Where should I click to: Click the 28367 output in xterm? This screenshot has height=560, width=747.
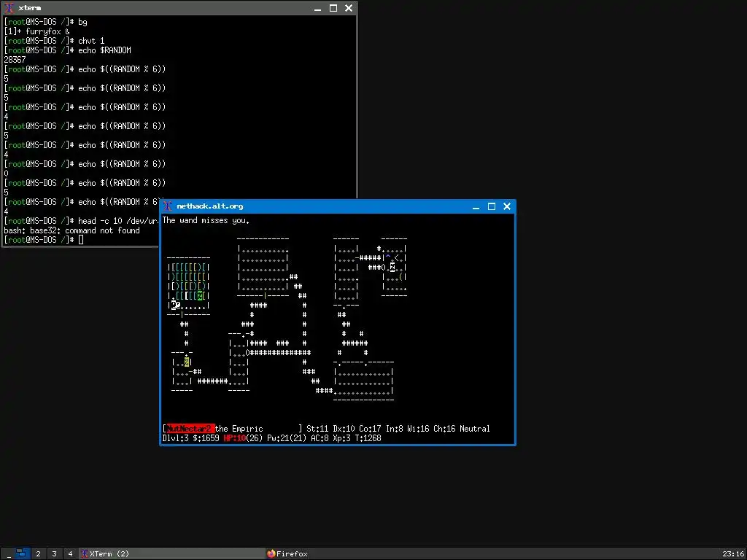click(15, 60)
